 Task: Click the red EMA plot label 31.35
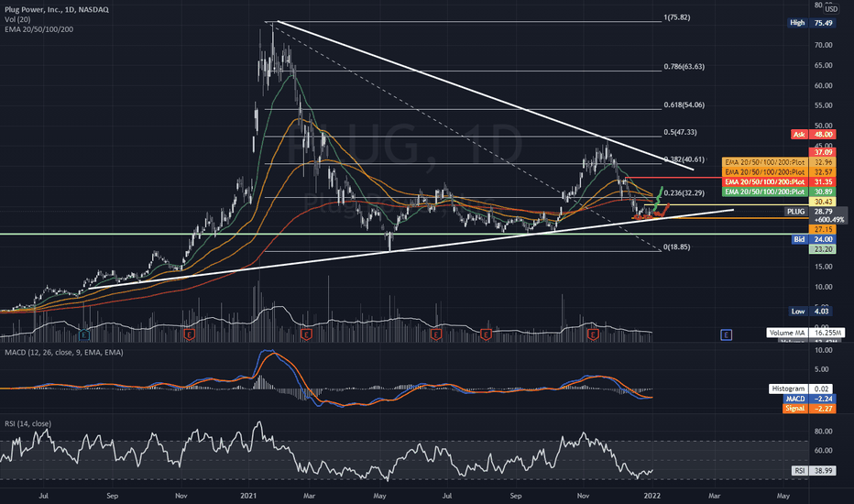tap(780, 181)
